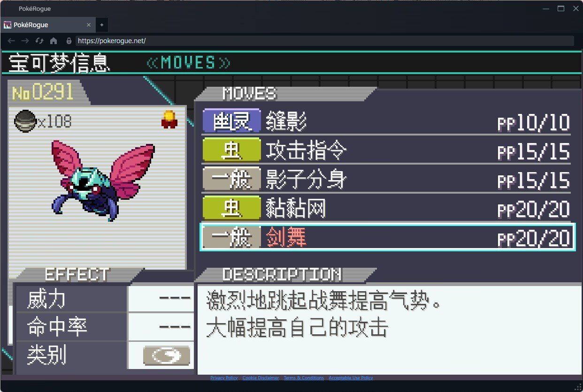Go to the browser home icon
The image size is (583, 392).
click(x=54, y=41)
